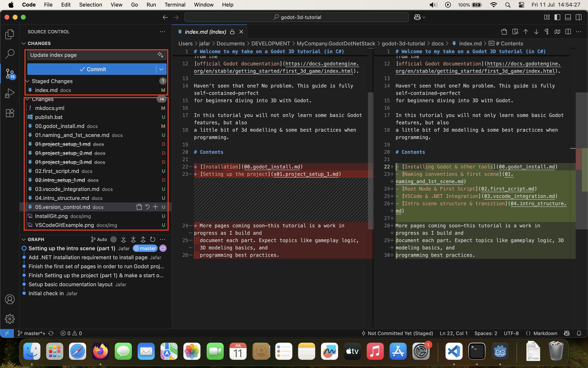This screenshot has width=588, height=368.
Task: Open the View menu
Action: pyautogui.click(x=116, y=5)
